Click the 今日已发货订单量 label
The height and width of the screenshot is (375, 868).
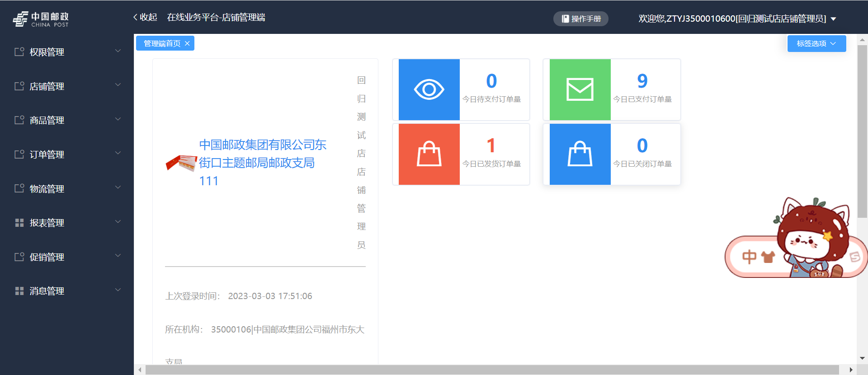[x=491, y=164]
